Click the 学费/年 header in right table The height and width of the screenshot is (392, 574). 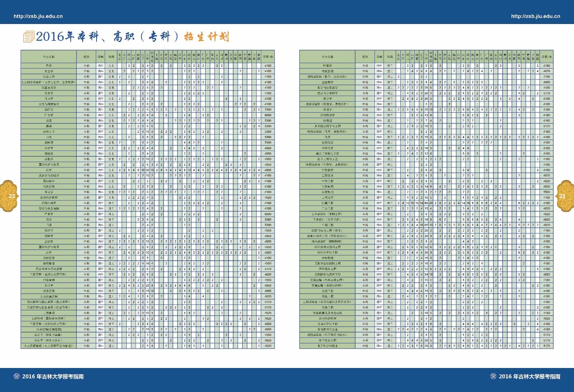pos(546,57)
